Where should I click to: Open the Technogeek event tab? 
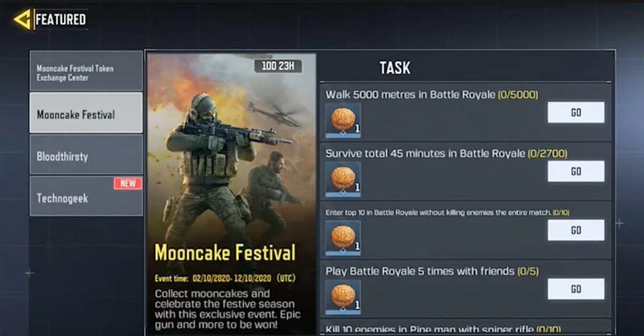(86, 196)
